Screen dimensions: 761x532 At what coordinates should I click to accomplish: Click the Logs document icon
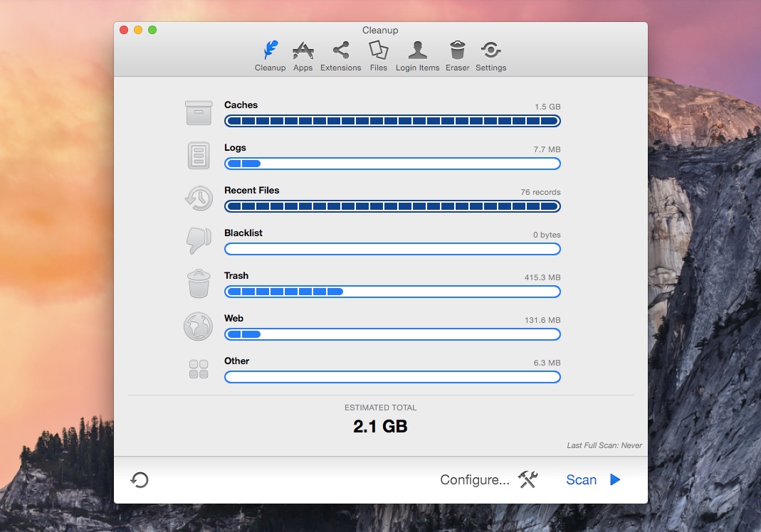[199, 155]
